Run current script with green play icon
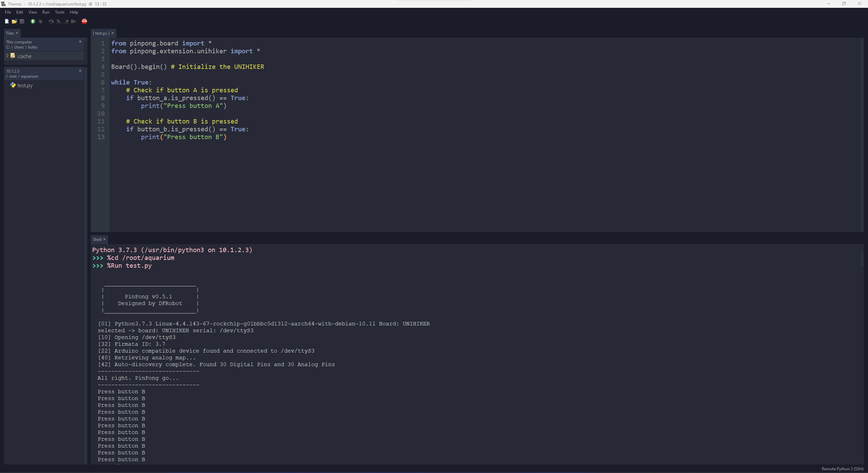868x473 pixels. click(33, 21)
